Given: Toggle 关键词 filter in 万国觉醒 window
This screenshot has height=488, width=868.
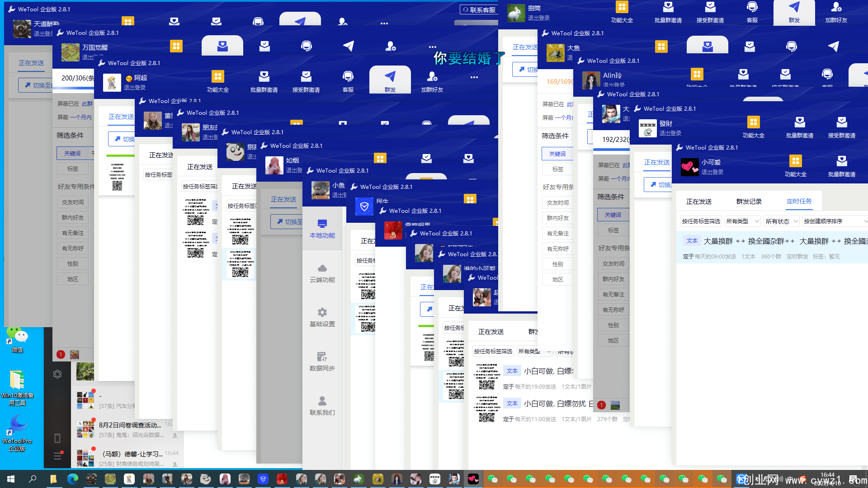Looking at the screenshot, I should (x=72, y=153).
